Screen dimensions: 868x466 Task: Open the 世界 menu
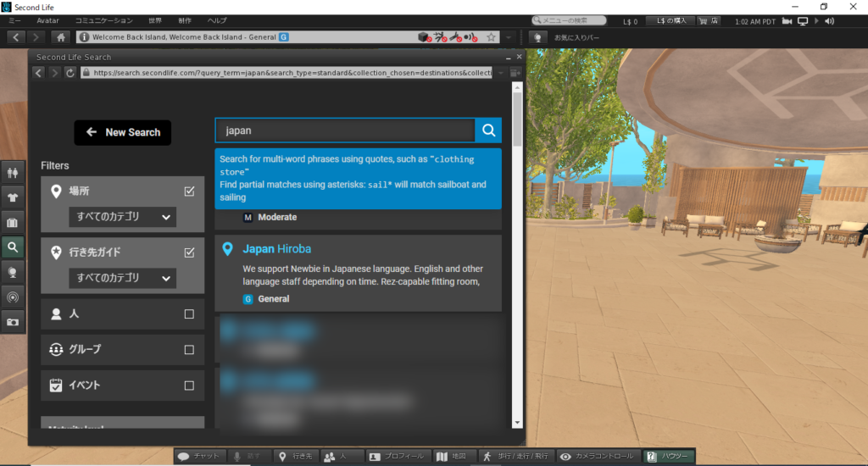point(155,20)
